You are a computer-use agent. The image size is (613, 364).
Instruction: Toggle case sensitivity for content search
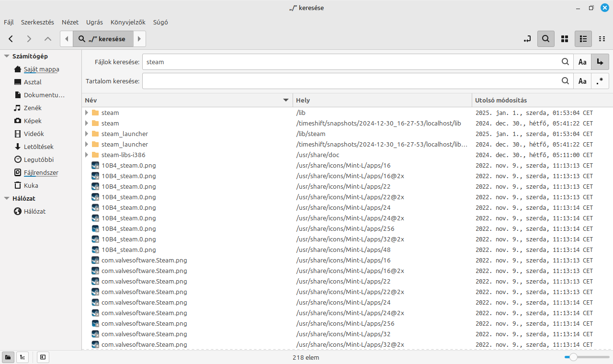(582, 81)
